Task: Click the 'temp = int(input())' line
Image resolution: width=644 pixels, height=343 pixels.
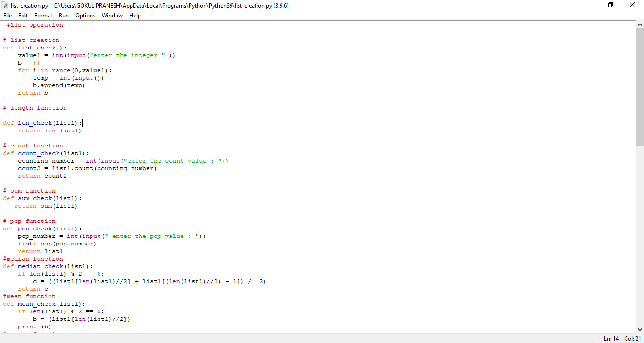Action: pyautogui.click(x=68, y=78)
